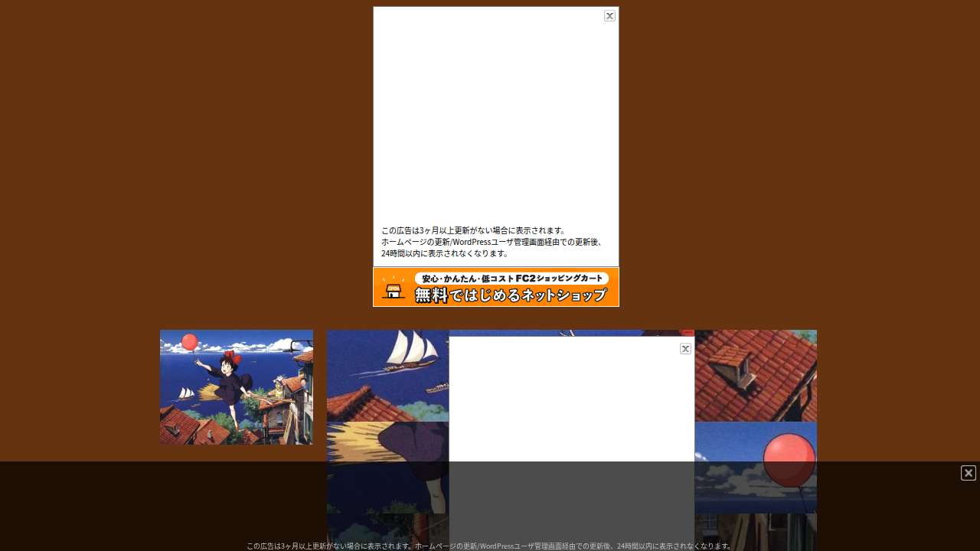
Task: Close the white ad overlapping the puzzle
Action: [x=685, y=348]
